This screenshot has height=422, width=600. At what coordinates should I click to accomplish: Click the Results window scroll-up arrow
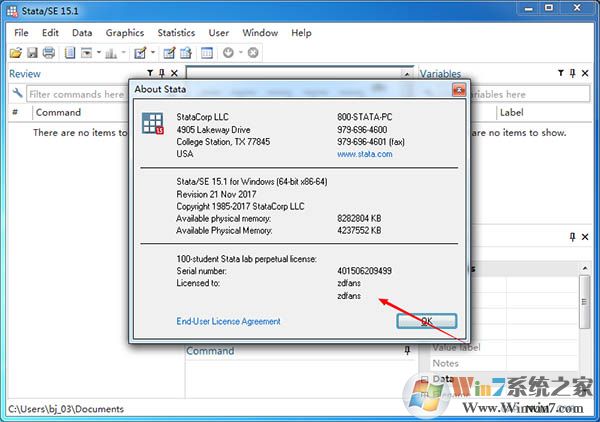[407, 74]
